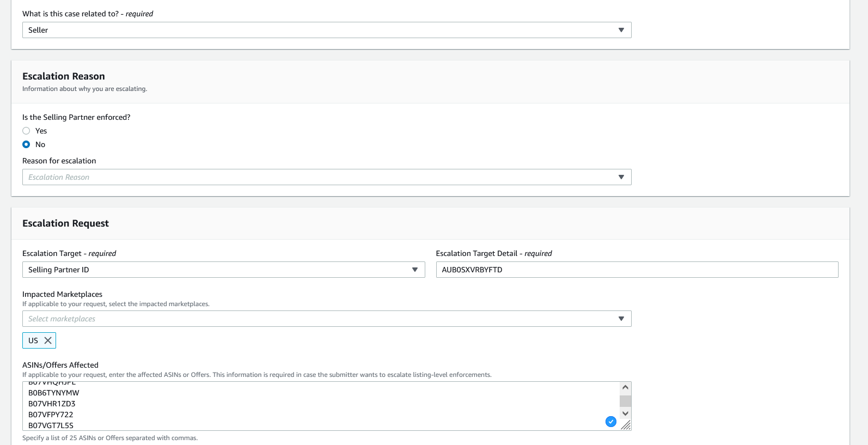Click the textarea resize handle icon
Image resolution: width=868 pixels, height=445 pixels.
point(626,425)
